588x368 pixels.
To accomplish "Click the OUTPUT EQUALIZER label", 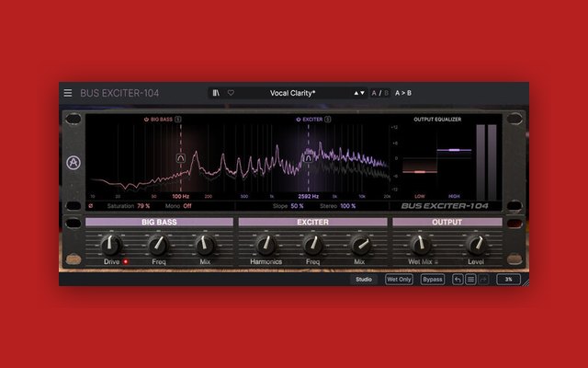I will coord(437,120).
